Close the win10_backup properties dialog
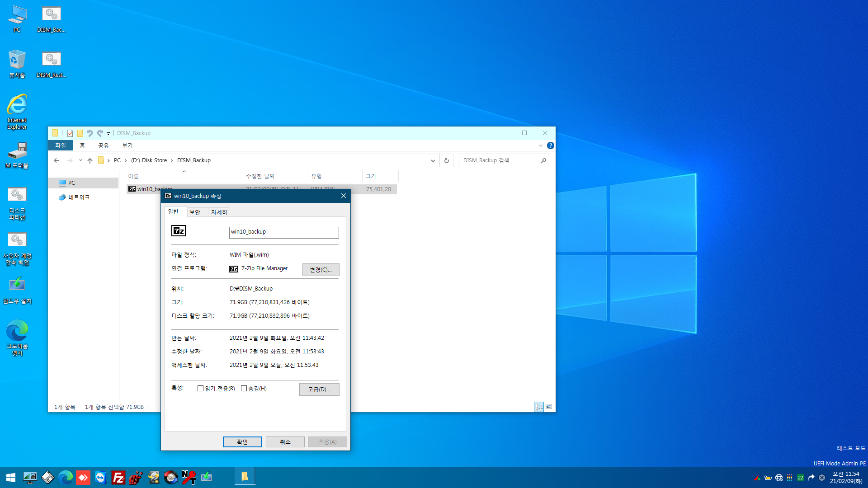 point(344,196)
